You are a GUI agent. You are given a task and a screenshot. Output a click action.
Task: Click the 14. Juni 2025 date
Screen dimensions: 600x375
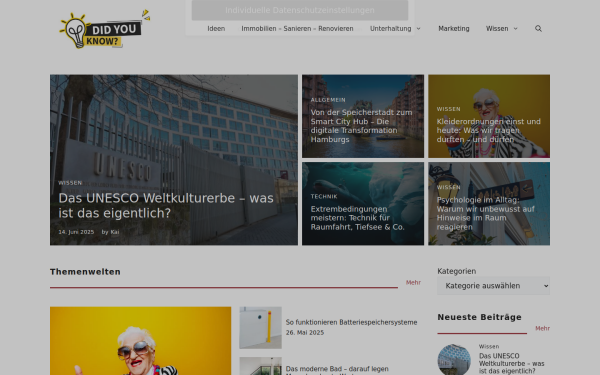76,232
